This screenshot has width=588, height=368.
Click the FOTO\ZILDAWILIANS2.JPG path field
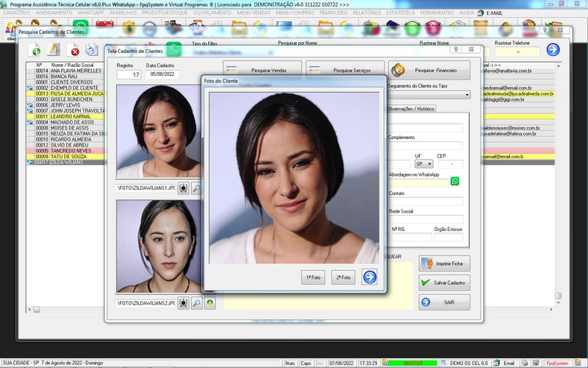(146, 302)
